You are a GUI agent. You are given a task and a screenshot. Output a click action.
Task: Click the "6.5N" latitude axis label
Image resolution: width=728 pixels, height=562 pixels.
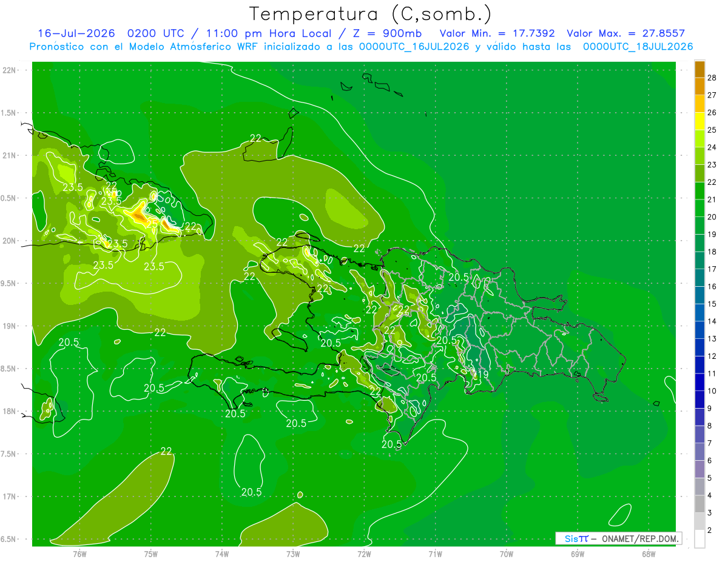(x=8, y=539)
